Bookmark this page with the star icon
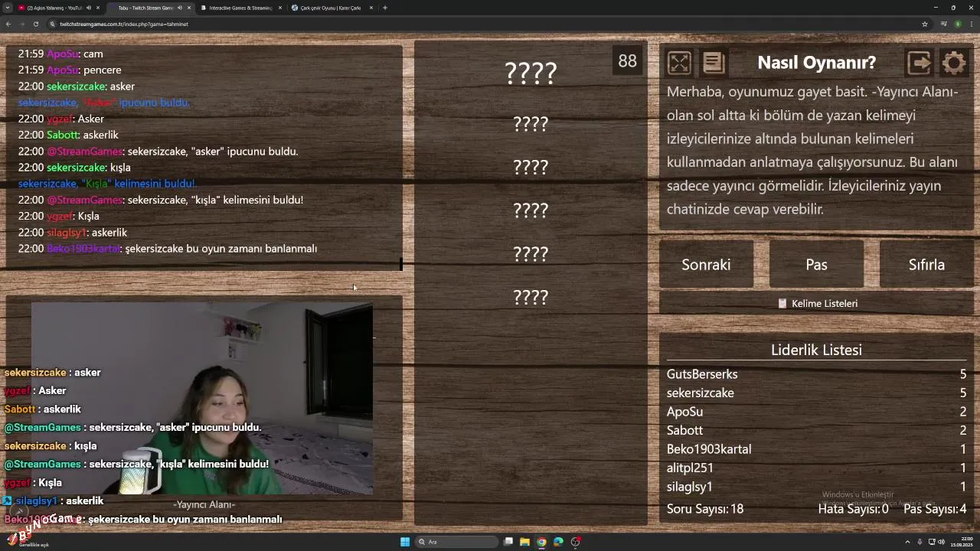The height and width of the screenshot is (551, 980). [925, 24]
